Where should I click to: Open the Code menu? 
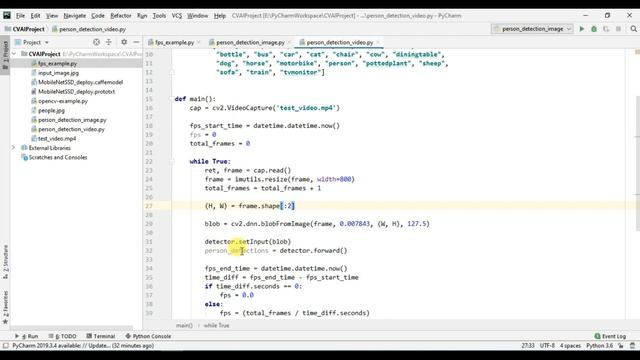98,16
